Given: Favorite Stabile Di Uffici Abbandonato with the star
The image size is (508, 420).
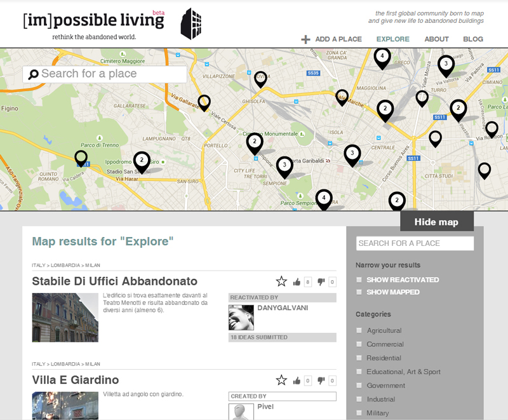Looking at the screenshot, I should [x=281, y=281].
